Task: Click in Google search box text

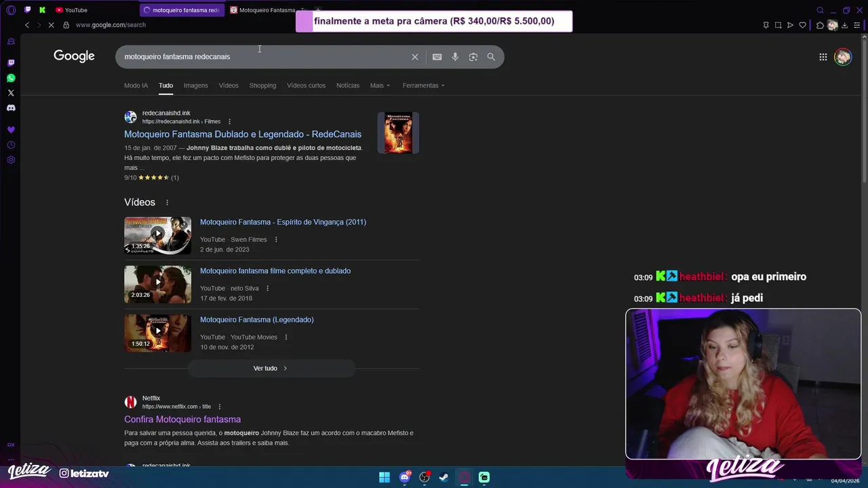Action: [177, 57]
